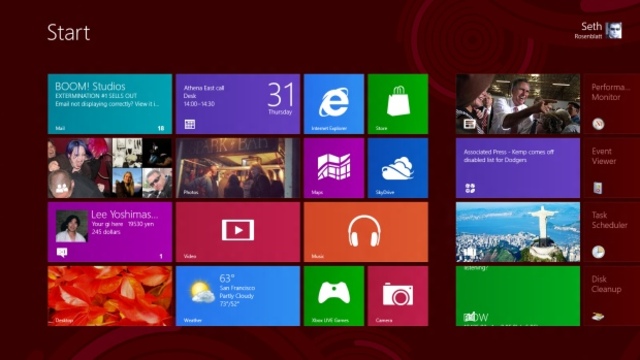Viewport: 640px width, 360px height.
Task: Open the Calendar tile showing 31 Thursday
Action: (x=238, y=104)
